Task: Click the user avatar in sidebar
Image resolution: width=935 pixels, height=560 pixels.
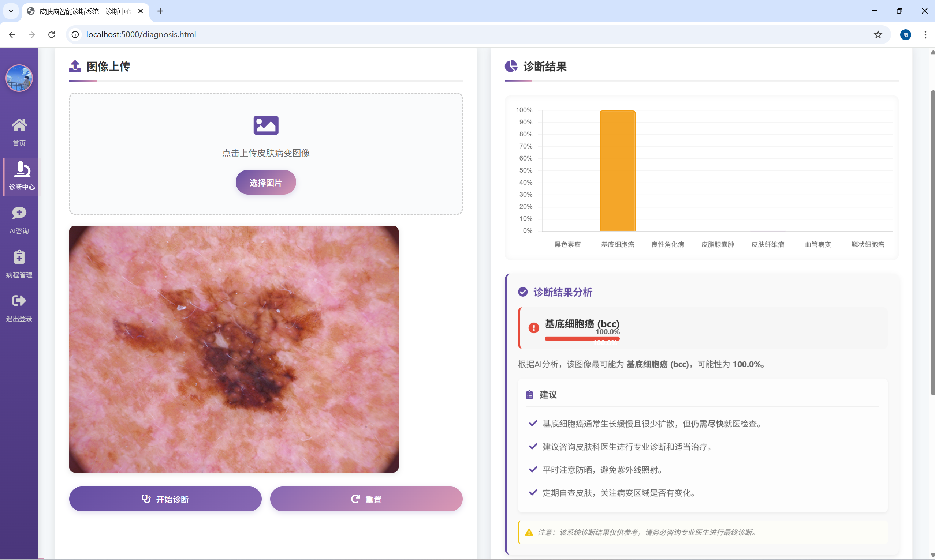Action: click(x=19, y=78)
